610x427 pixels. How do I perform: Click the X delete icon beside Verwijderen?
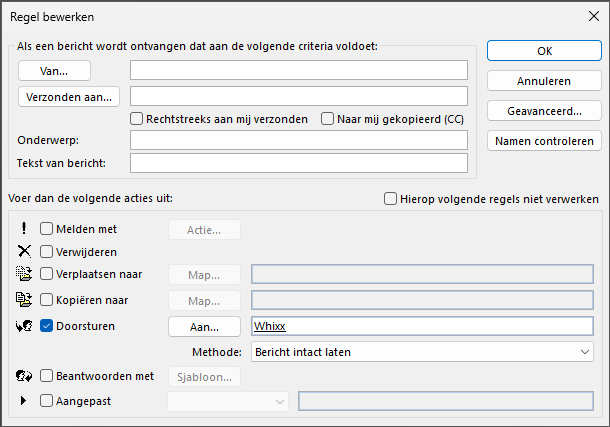tap(24, 251)
